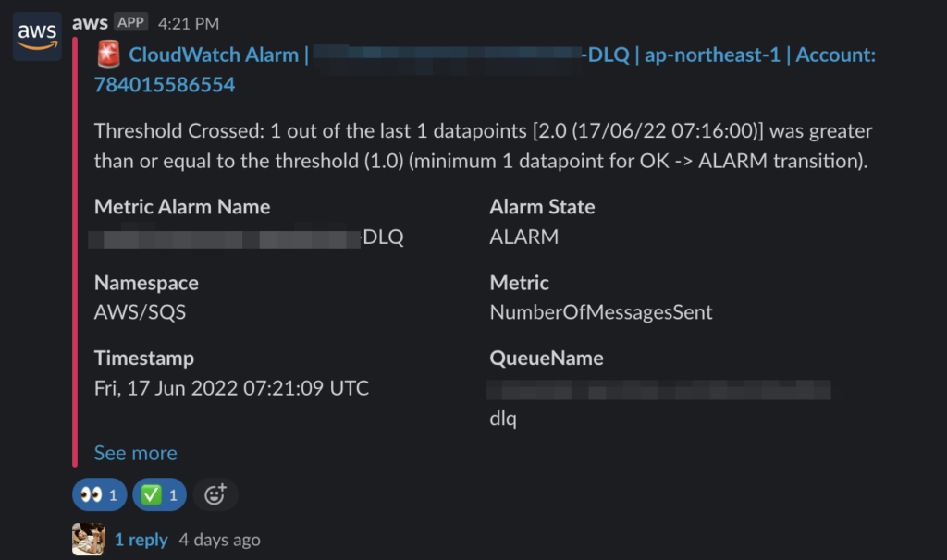Click the eyes emoji in reaction pill
The width and height of the screenshot is (947, 560).
click(92, 494)
